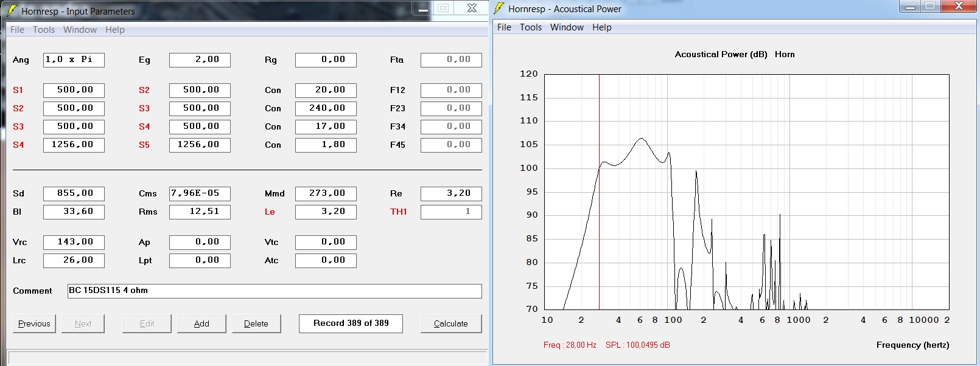Viewport: 980px width, 366px height.
Task: Click the Comment field BC 15DS115 4 ohm
Action: 275,291
